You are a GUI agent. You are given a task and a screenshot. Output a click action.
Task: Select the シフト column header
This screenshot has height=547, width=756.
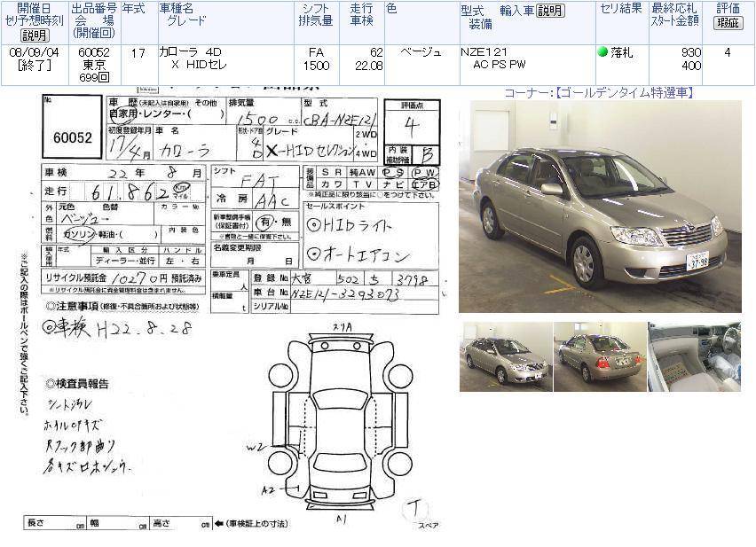point(316,8)
